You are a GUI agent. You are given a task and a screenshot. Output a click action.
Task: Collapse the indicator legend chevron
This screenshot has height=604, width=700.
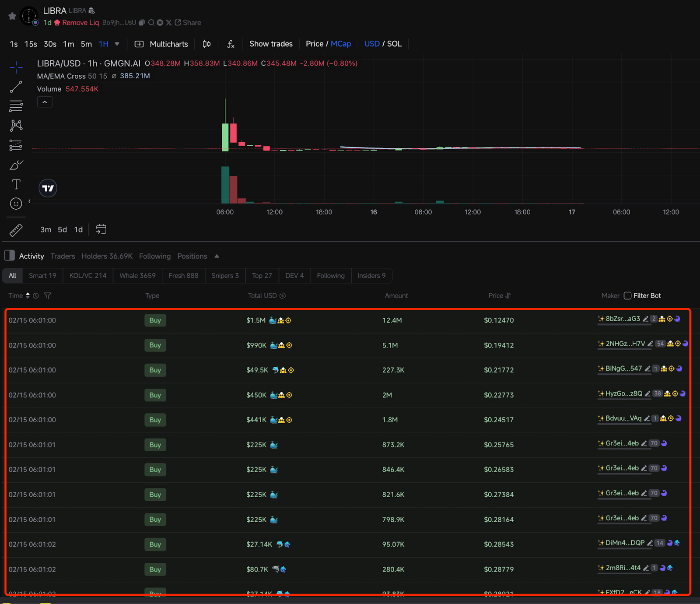(x=45, y=102)
